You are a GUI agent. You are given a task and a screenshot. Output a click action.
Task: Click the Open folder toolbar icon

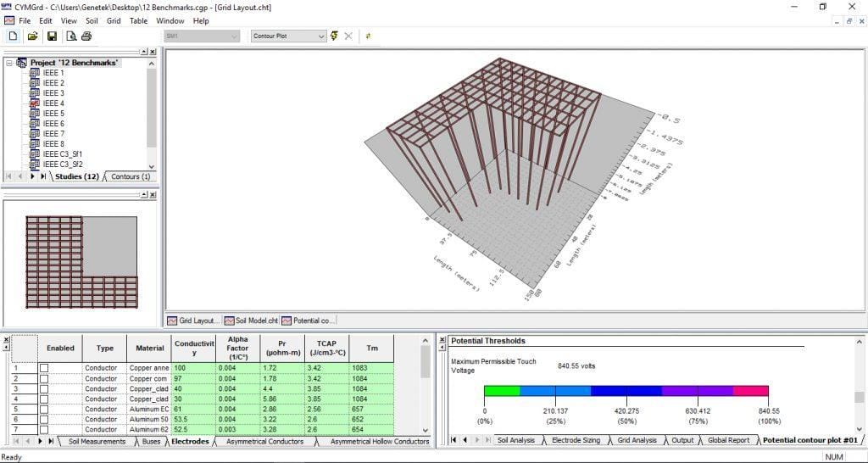[33, 36]
